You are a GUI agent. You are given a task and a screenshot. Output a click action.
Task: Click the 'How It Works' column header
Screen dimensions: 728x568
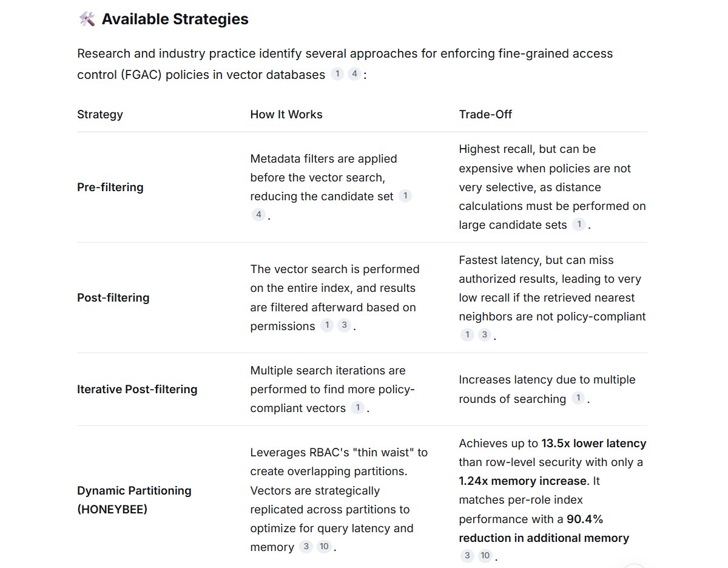point(286,114)
